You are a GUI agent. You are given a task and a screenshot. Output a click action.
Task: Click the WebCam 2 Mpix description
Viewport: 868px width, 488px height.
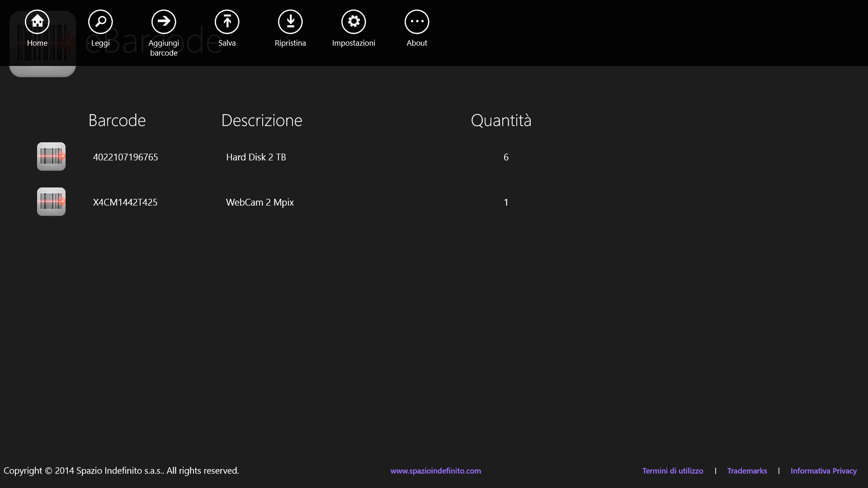pos(260,202)
